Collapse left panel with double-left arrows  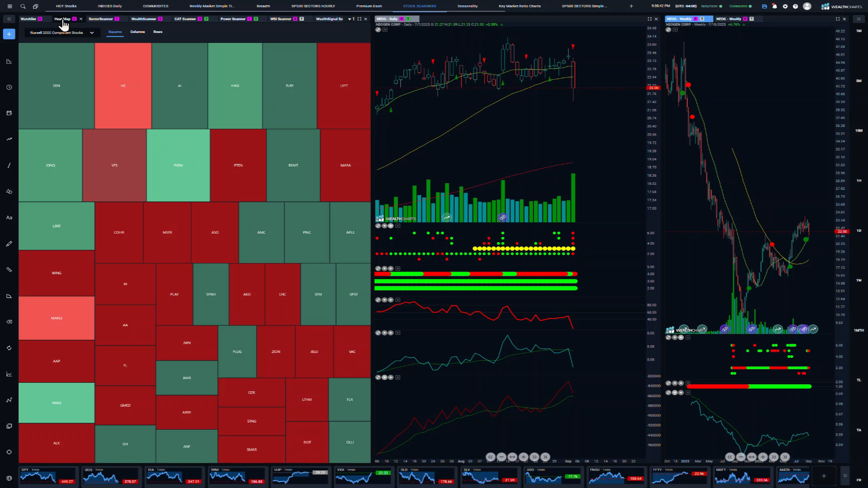click(9, 19)
